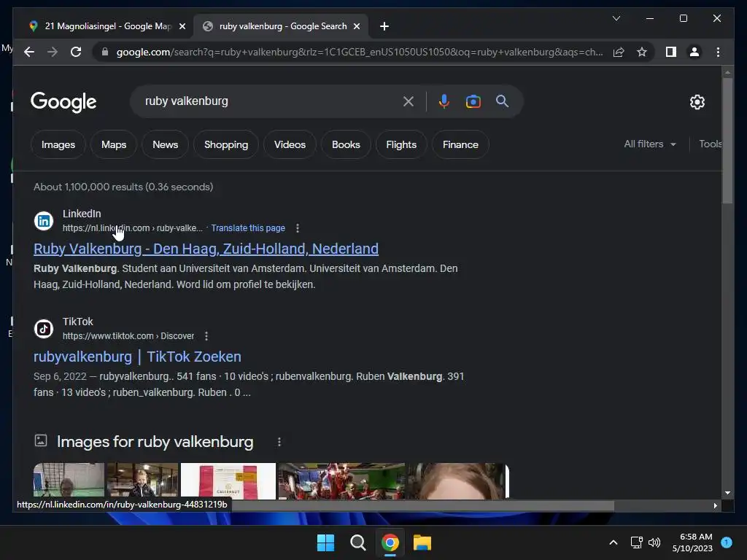Open more options for the TikTok result
This screenshot has height=560, width=747.
[x=206, y=336]
